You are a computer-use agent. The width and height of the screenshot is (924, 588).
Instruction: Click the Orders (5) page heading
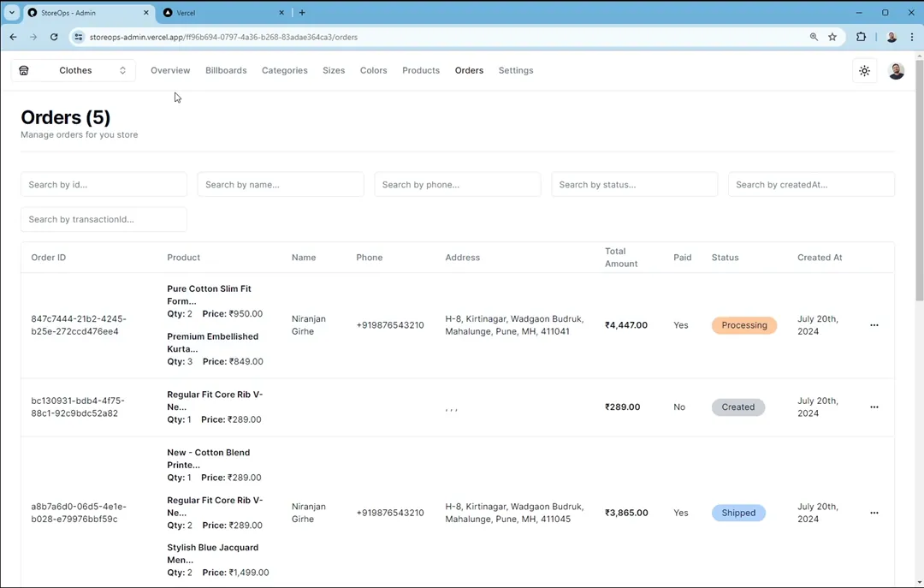(65, 117)
